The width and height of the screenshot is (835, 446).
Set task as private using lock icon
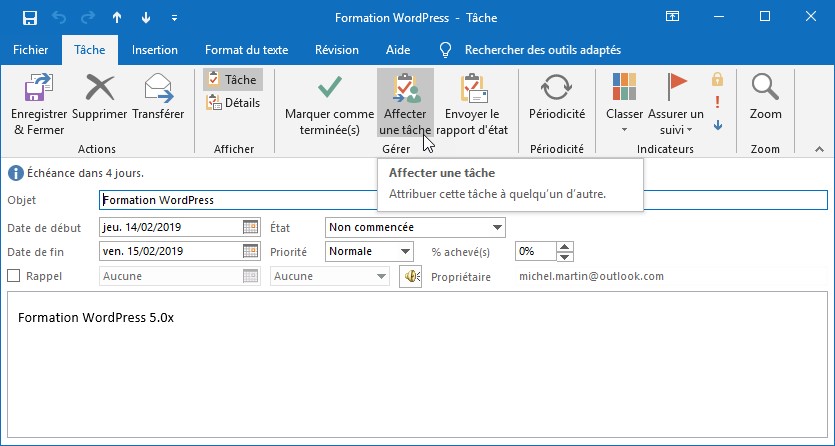point(717,79)
